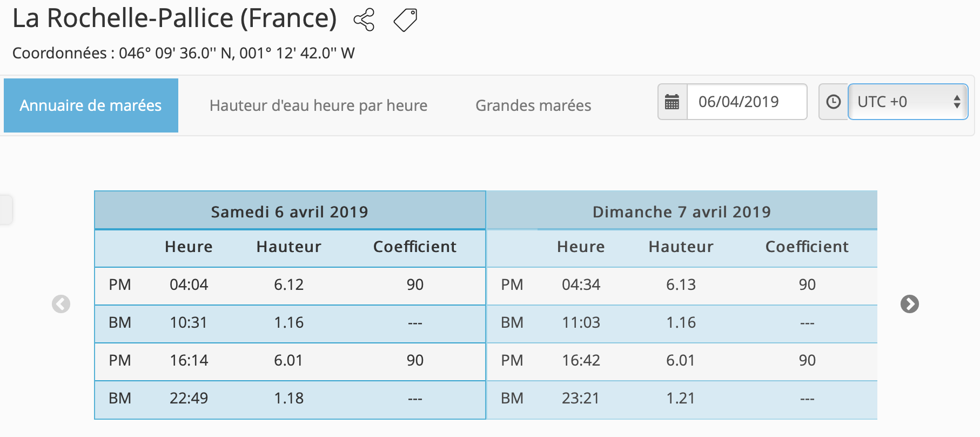Click the 06/04/2019 date field
The image size is (980, 437).
pyautogui.click(x=746, y=102)
